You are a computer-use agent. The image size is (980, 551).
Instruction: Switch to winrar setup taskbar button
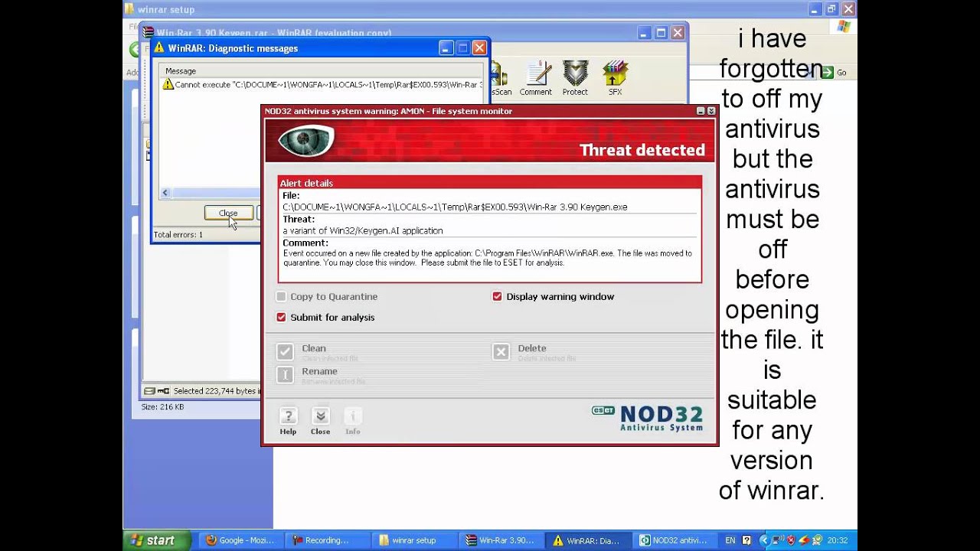[413, 540]
